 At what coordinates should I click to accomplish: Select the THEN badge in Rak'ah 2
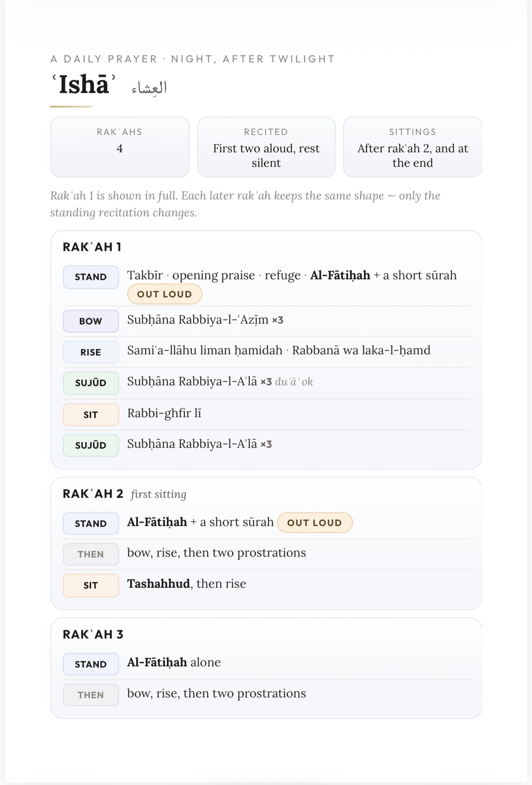point(91,554)
